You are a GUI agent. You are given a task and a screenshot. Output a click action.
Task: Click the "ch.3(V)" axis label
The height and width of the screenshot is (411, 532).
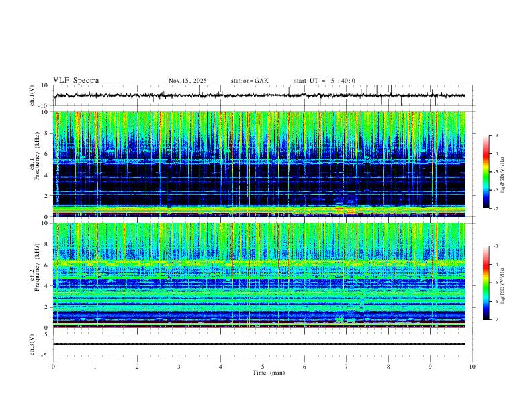tap(32, 345)
